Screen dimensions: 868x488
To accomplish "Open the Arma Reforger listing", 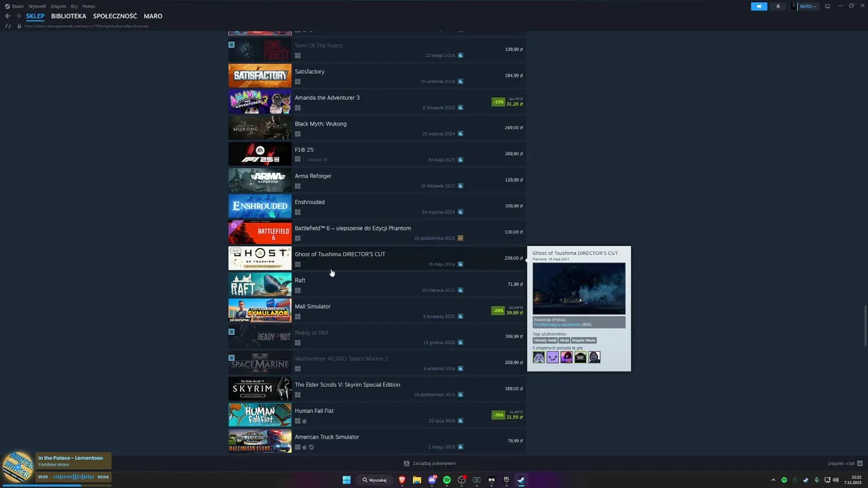I will pos(377,180).
